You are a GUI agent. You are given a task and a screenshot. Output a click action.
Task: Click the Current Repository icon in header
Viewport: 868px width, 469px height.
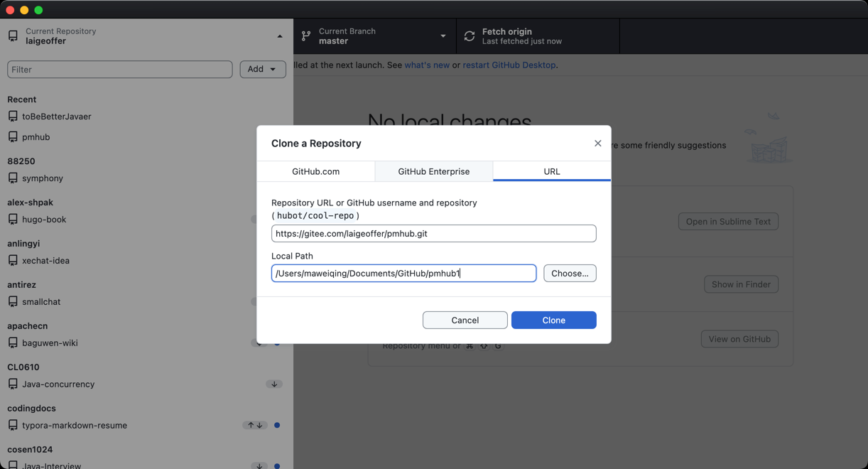pos(13,36)
